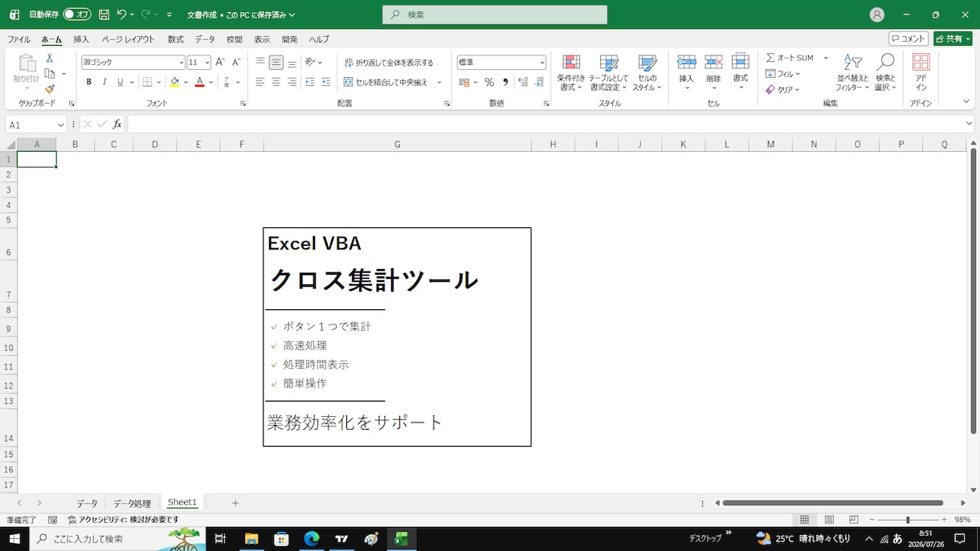Image resolution: width=980 pixels, height=551 pixels.
Task: Open セルのスタイル cell styles
Action: (647, 73)
